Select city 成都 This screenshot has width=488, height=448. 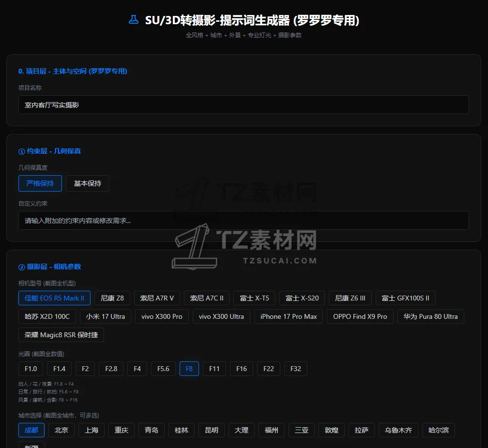[x=31, y=430]
